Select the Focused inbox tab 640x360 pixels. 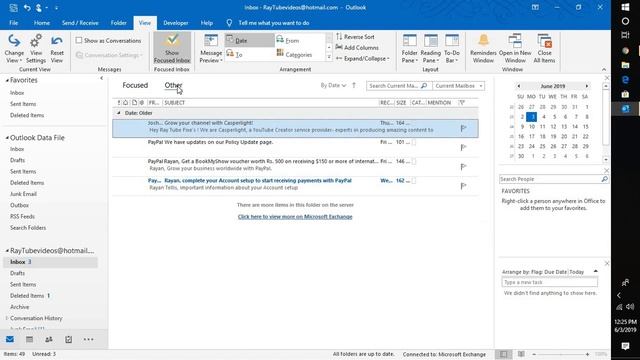point(135,85)
